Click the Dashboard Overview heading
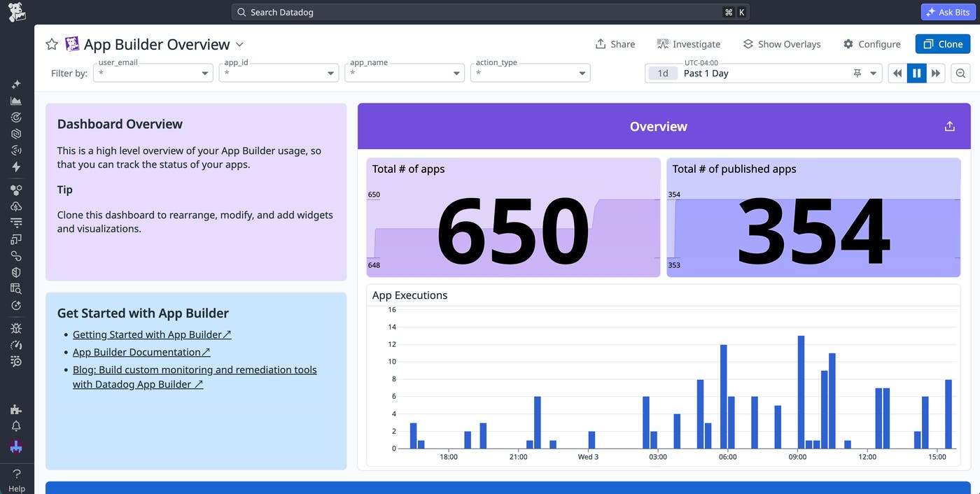Screen dimensions: 980x494 click(120, 124)
